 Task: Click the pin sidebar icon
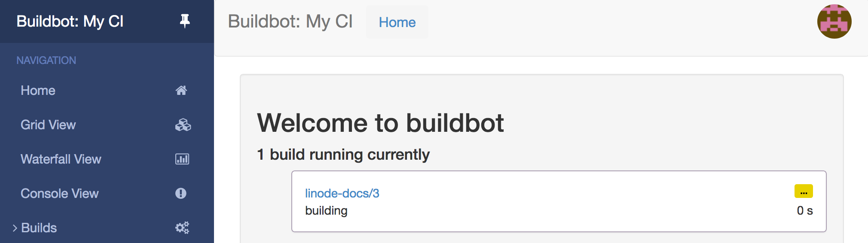[185, 21]
